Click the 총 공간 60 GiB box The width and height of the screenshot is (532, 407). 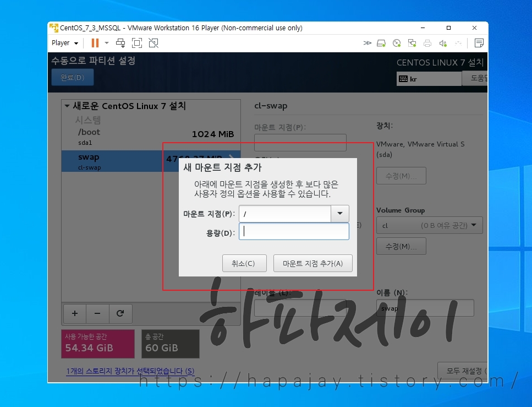171,344
